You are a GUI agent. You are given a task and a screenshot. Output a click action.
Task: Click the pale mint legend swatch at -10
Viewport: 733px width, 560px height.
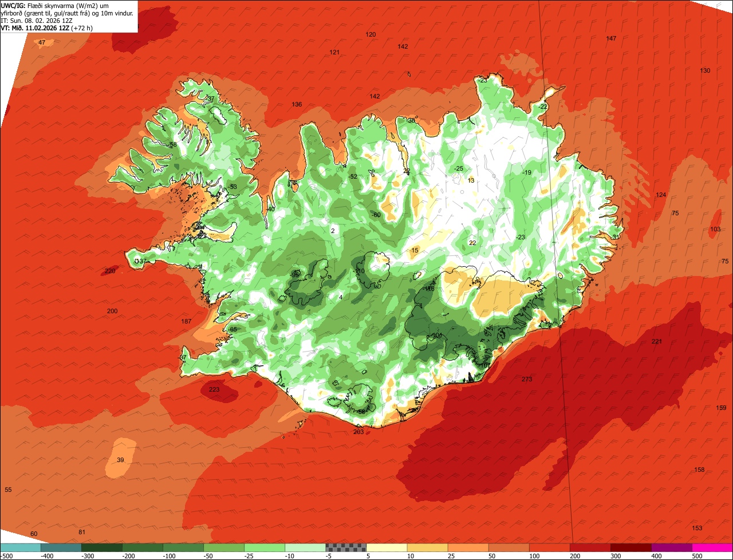pyautogui.click(x=305, y=547)
